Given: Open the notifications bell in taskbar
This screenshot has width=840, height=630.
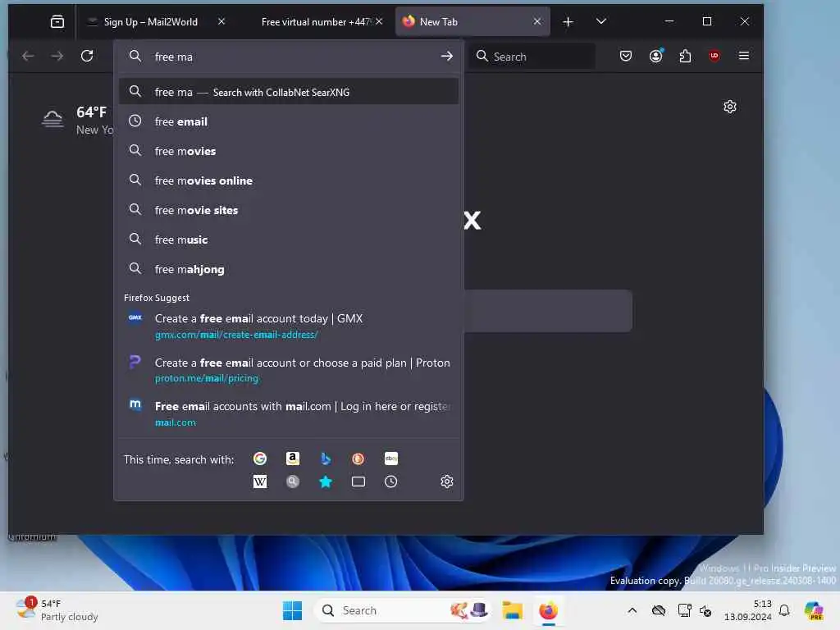Looking at the screenshot, I should point(784,610).
